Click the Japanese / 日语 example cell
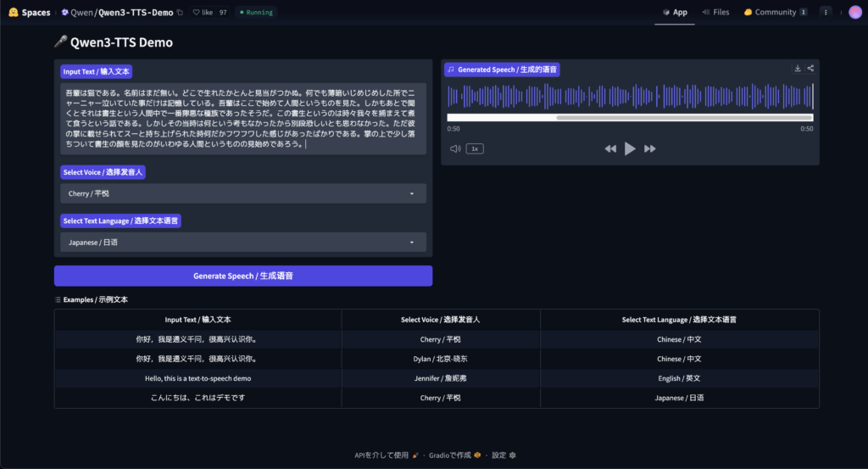This screenshot has width=868, height=469. [679, 398]
